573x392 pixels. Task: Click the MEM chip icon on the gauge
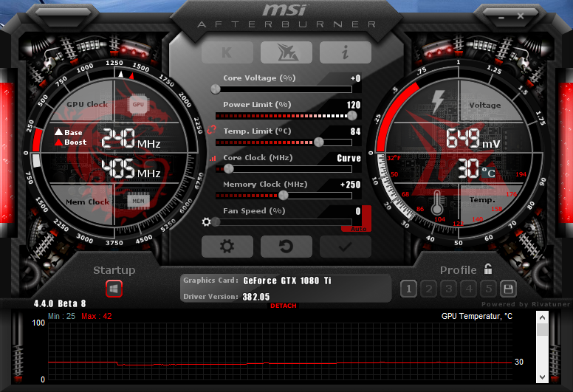tap(138, 201)
